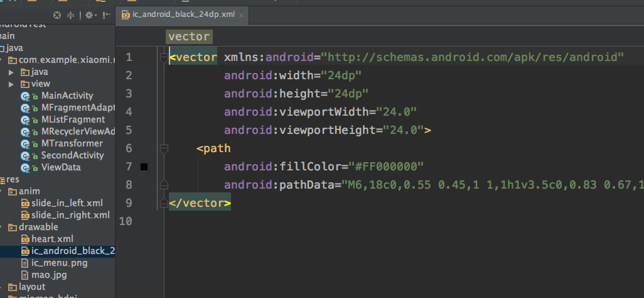Collapse the path tag fold on line 6
644x298 pixels.
coord(164,149)
